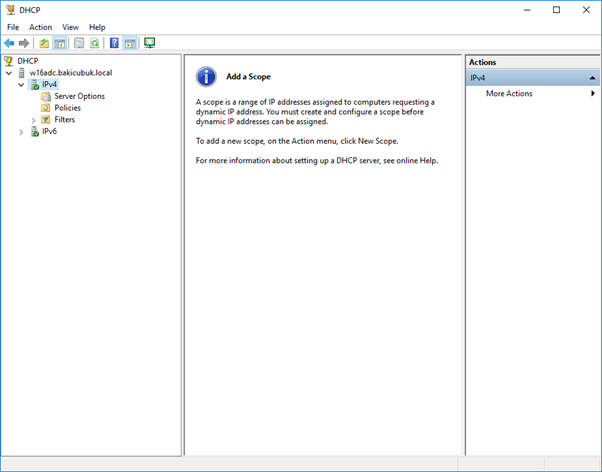Click the monitor-shaped icon in the toolbar
Viewport: 602px width, 472px height.
coord(149,43)
